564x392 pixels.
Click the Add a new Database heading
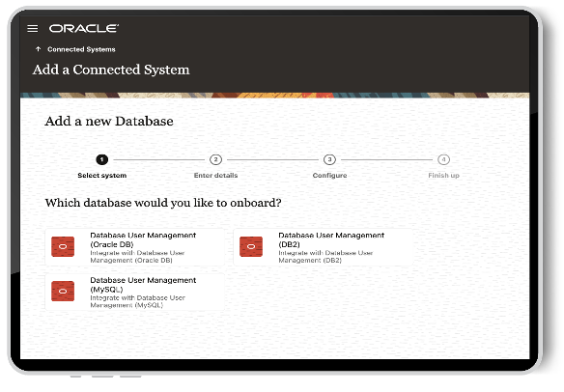coord(109,122)
